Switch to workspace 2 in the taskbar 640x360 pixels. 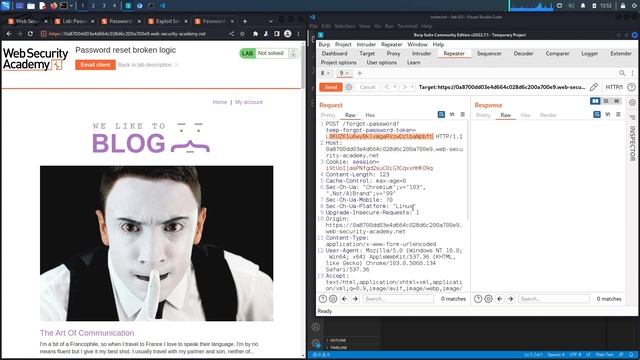[93, 6]
